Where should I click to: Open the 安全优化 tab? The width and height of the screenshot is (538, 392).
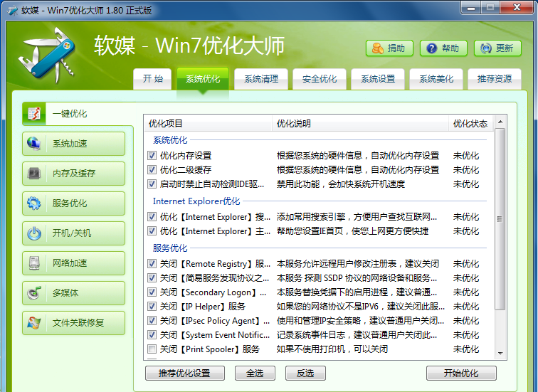(320, 79)
